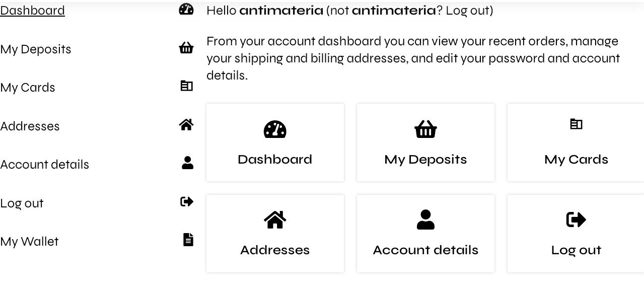
Task: Select My Deposits in the sidebar menu
Action: click(x=36, y=49)
